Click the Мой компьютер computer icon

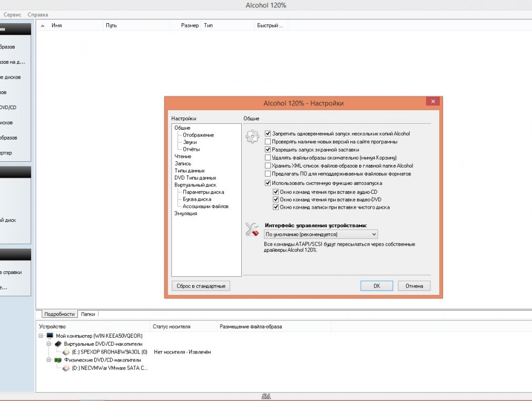pyautogui.click(x=50, y=336)
